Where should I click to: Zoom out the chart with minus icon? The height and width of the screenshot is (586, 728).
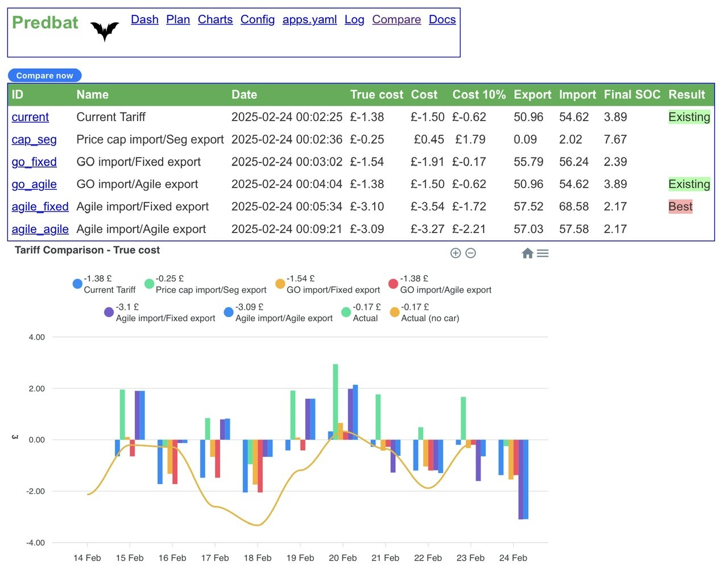470,253
